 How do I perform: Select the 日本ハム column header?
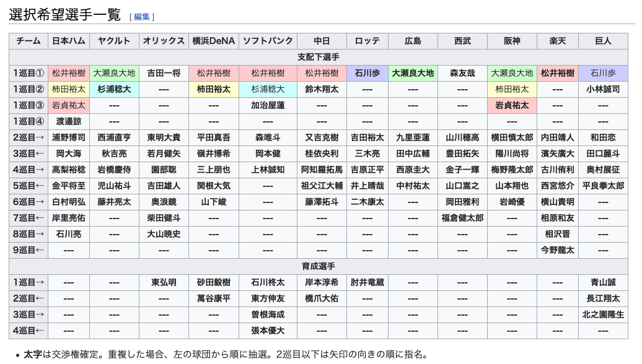69,41
